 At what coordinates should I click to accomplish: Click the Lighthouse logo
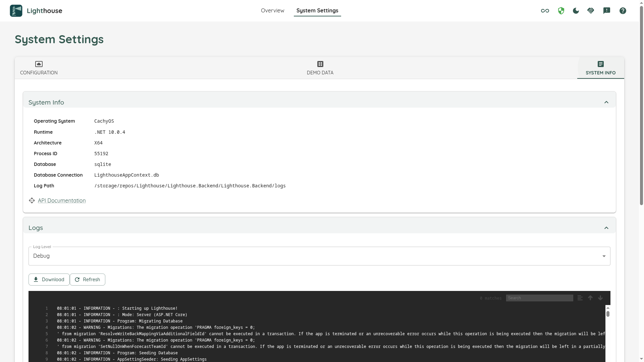pos(16,11)
